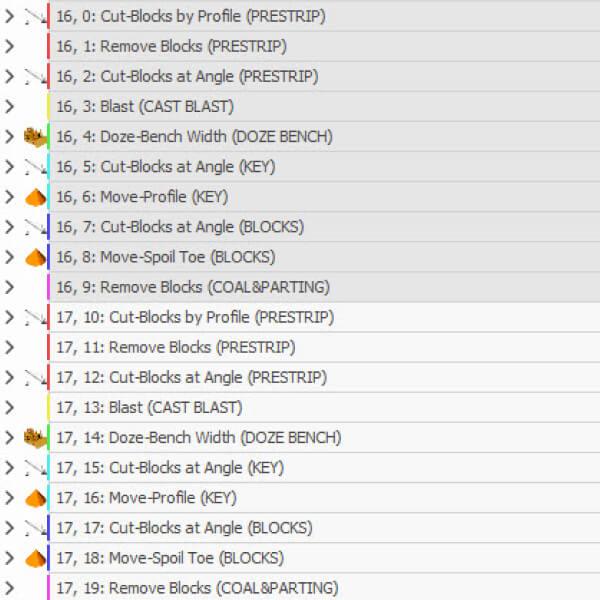This screenshot has height=600, width=600.
Task: Click the cut icon for 16, 5: Cut-Blocks at Angle (KEY)
Action: coord(34,167)
